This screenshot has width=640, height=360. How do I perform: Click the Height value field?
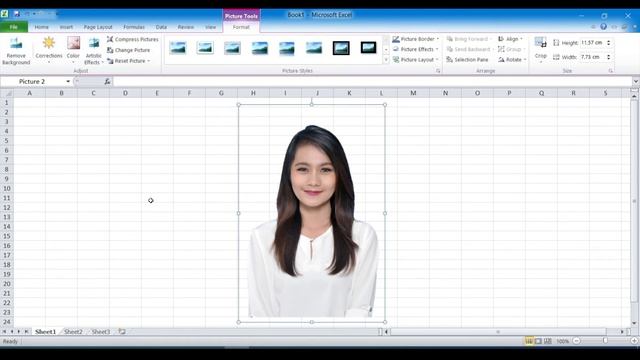[x=592, y=42]
